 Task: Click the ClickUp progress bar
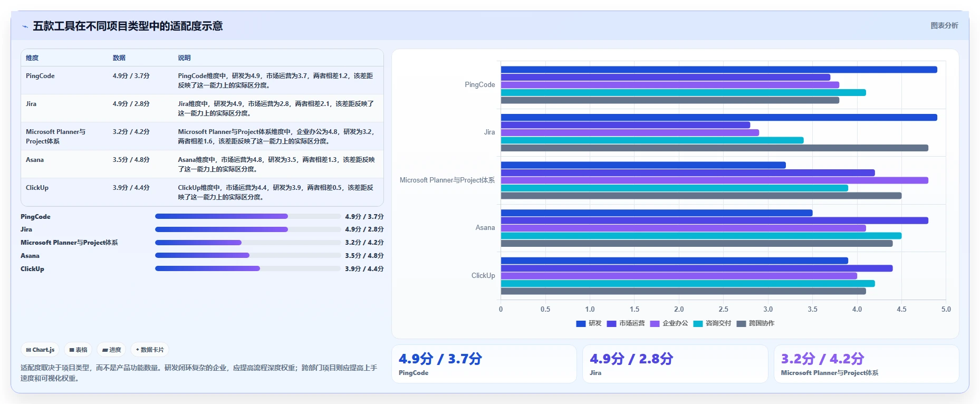tap(248, 268)
